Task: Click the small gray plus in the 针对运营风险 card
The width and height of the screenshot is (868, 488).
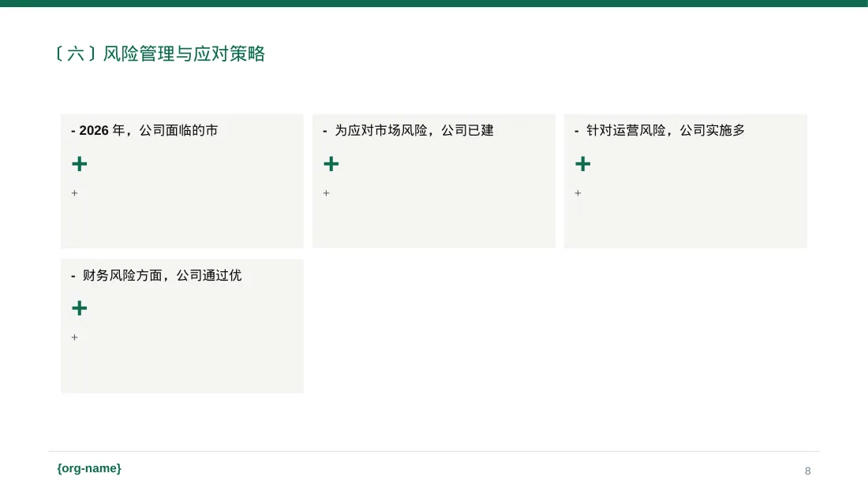Action: [578, 193]
